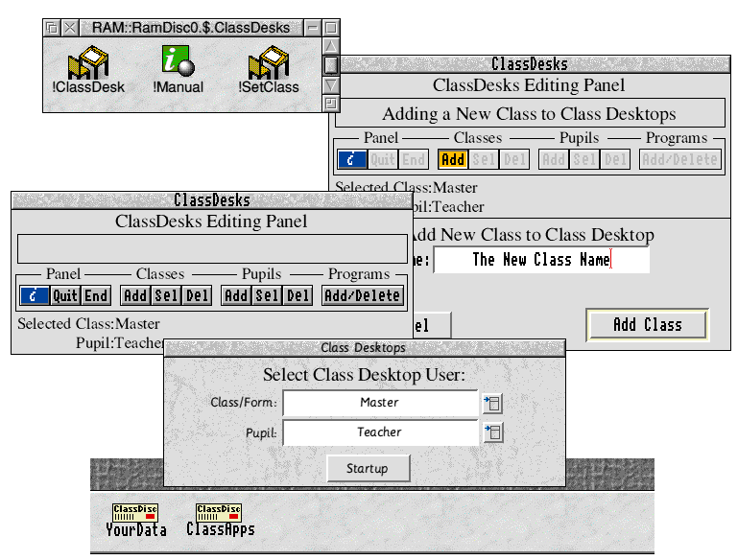Click greyed Quit in back Editing Panel
Viewport: 738px width, 560px height.
pyautogui.click(x=383, y=159)
